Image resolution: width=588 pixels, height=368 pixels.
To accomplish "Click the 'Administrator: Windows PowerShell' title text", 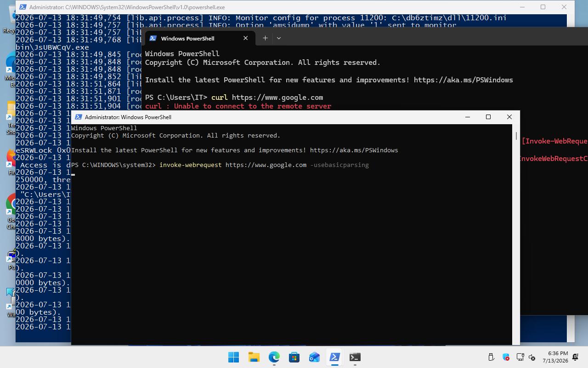I will [x=128, y=117].
